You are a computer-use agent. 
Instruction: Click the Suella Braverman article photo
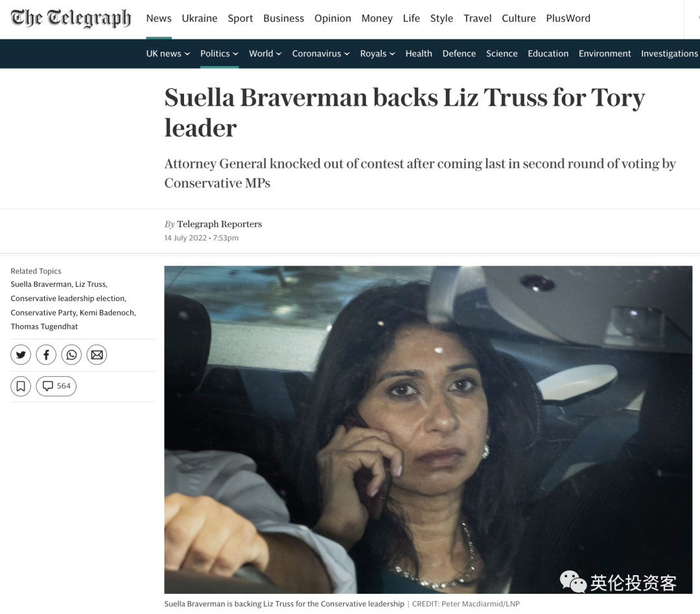(428, 429)
